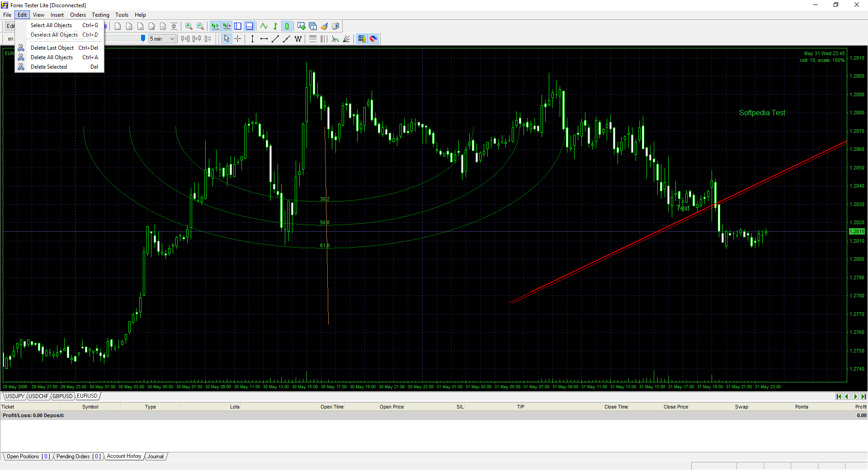Image resolution: width=868 pixels, height=470 pixels.
Task: Click the third bar-step icon with arrows
Action: point(208,39)
